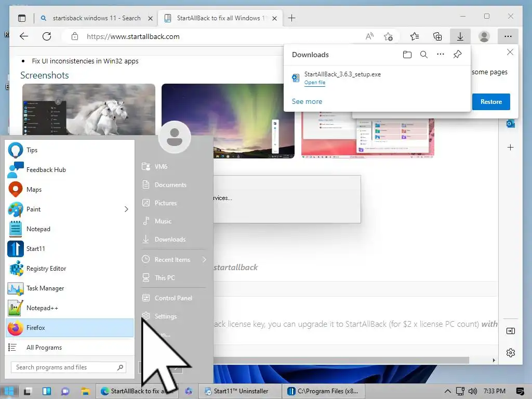
Task: Launch Firefox from start menu
Action: [70, 328]
